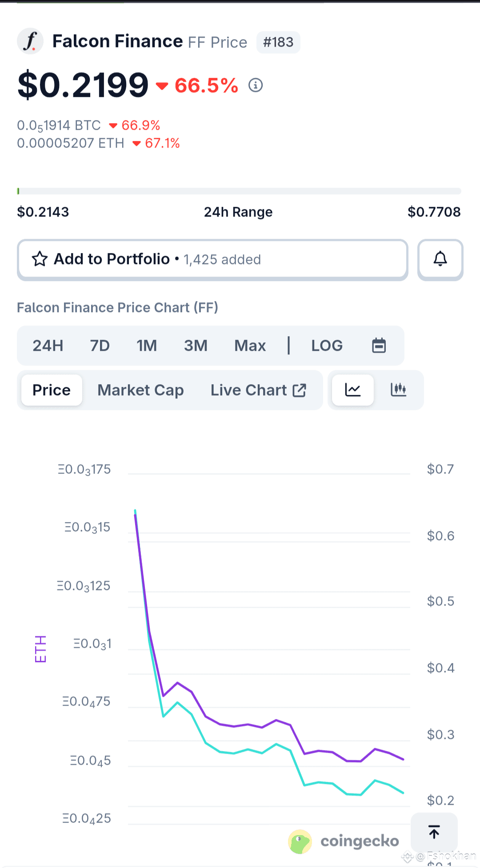480x868 pixels.
Task: Click the Falcon Finance logo icon
Action: pyautogui.click(x=30, y=41)
